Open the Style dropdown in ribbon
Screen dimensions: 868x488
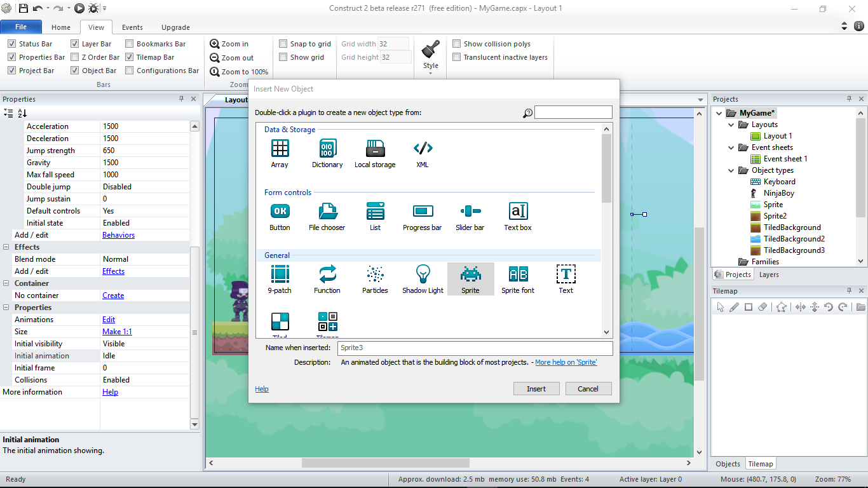pos(431,58)
